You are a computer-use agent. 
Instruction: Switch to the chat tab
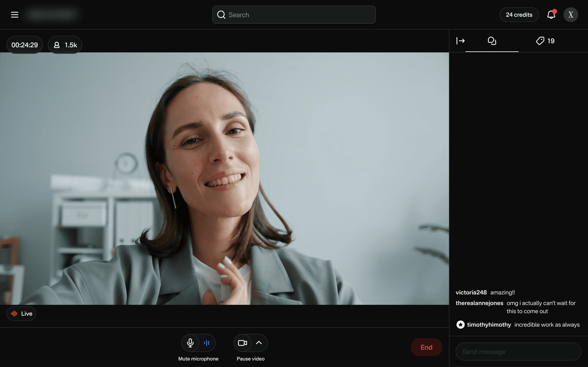tap(492, 41)
